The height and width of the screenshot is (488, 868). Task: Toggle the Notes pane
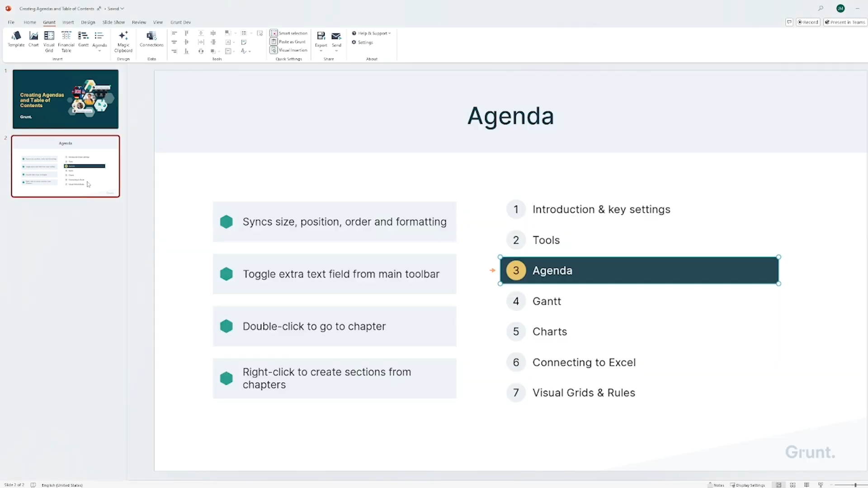(x=716, y=485)
